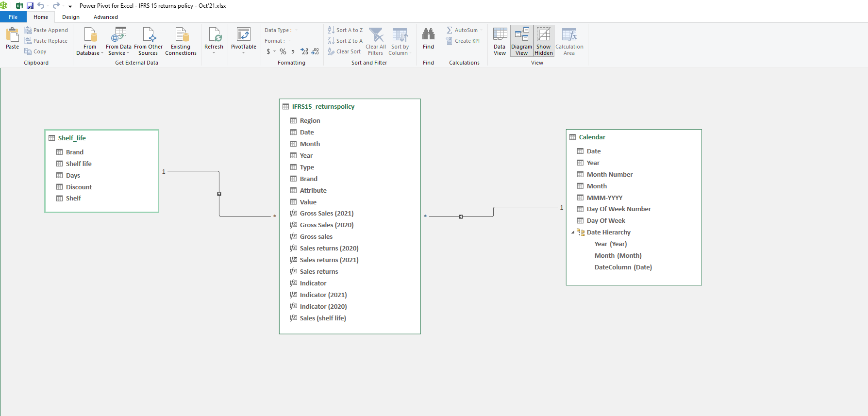Click the Redo icon in title bar

coord(56,6)
